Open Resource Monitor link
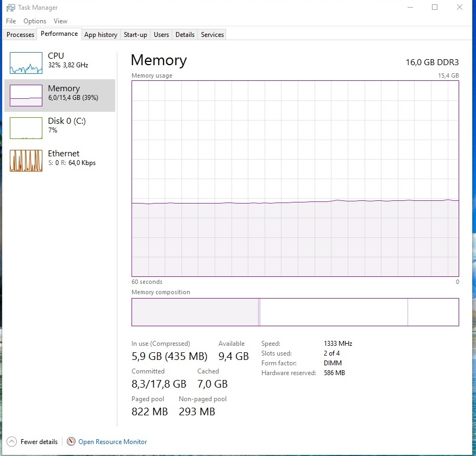 pos(112,442)
